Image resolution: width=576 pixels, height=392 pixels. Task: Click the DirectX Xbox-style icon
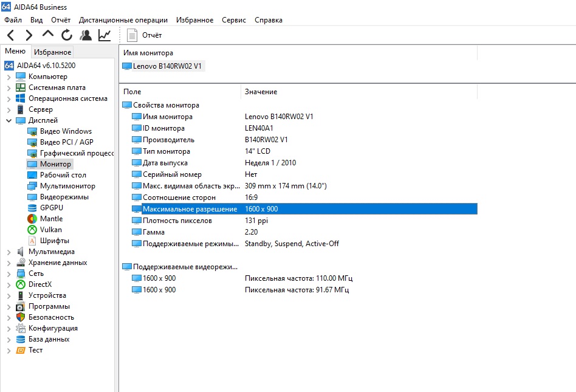coord(21,284)
